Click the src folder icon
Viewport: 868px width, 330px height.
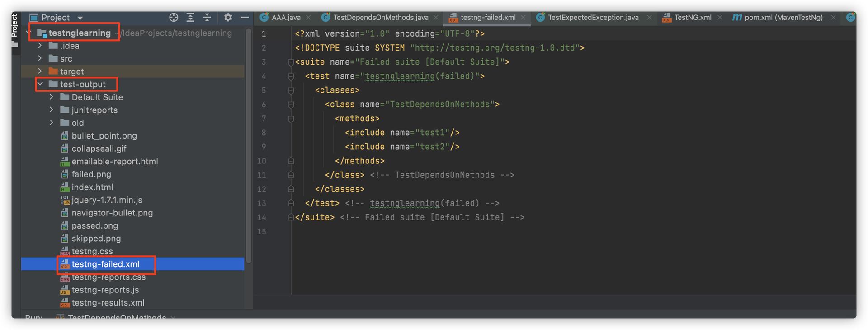click(x=53, y=58)
